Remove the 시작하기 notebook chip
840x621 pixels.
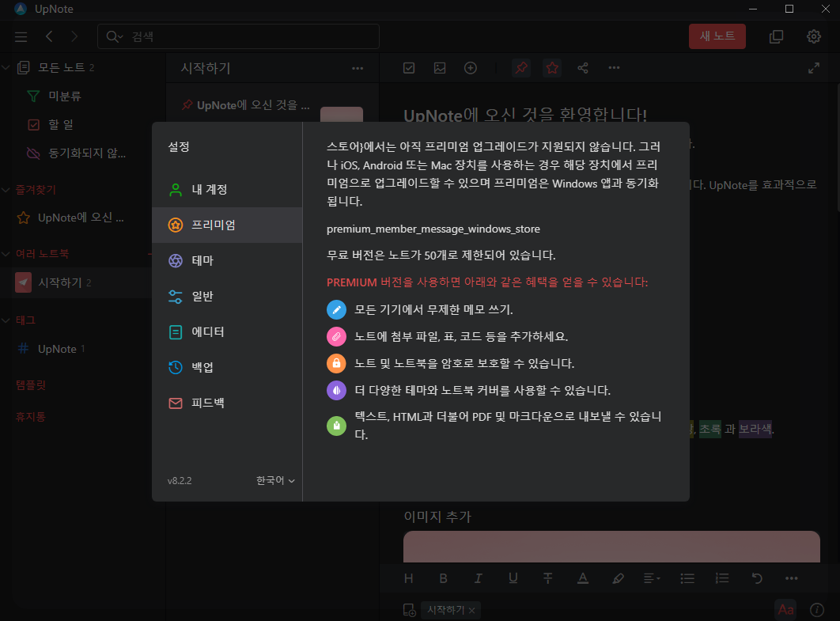point(471,610)
